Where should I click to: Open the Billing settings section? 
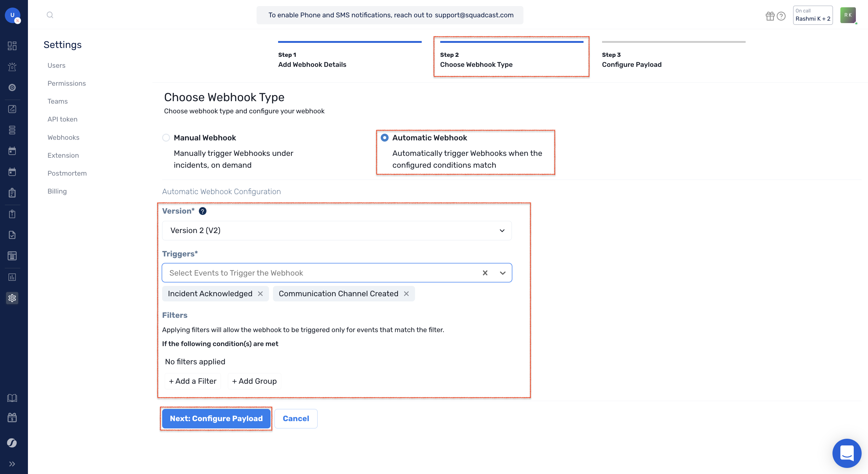[x=57, y=191]
